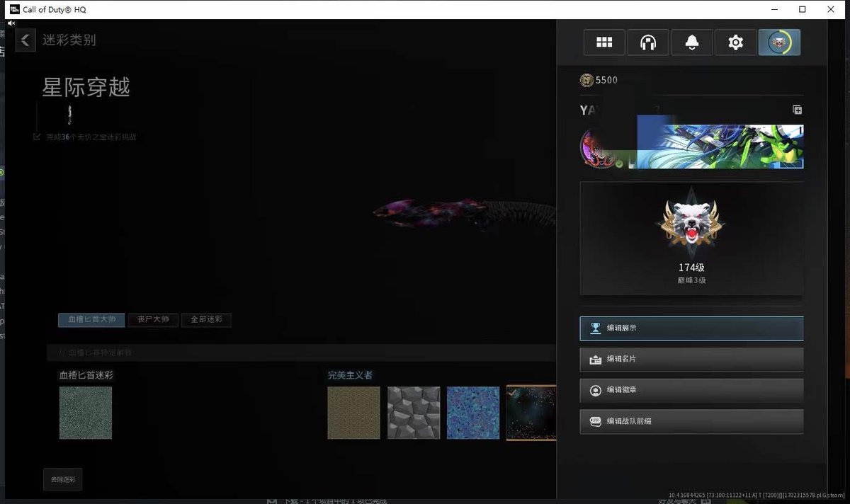Maximize the Call of Duty HQ window
Viewport: 850px width, 504px height.
(x=803, y=9)
